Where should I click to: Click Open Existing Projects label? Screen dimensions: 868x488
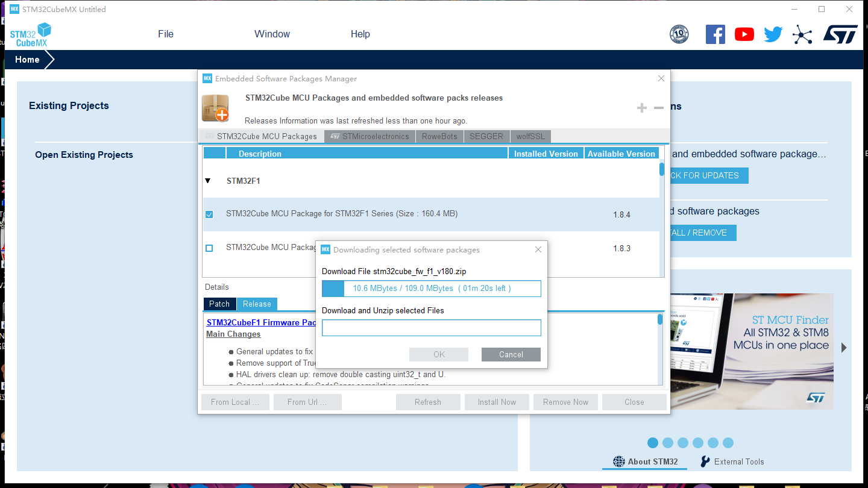pos(84,155)
